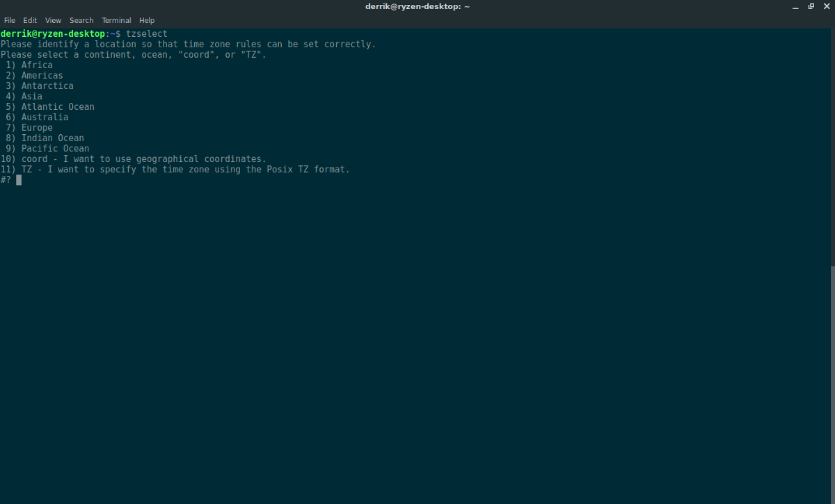Screen dimensions: 835x504
Task: Maximize the terminal window
Action: [x=811, y=6]
